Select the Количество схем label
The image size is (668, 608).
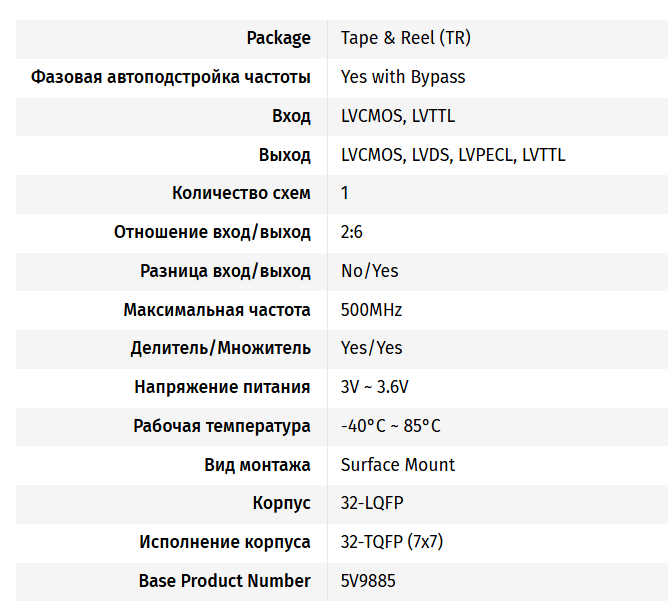point(241,193)
